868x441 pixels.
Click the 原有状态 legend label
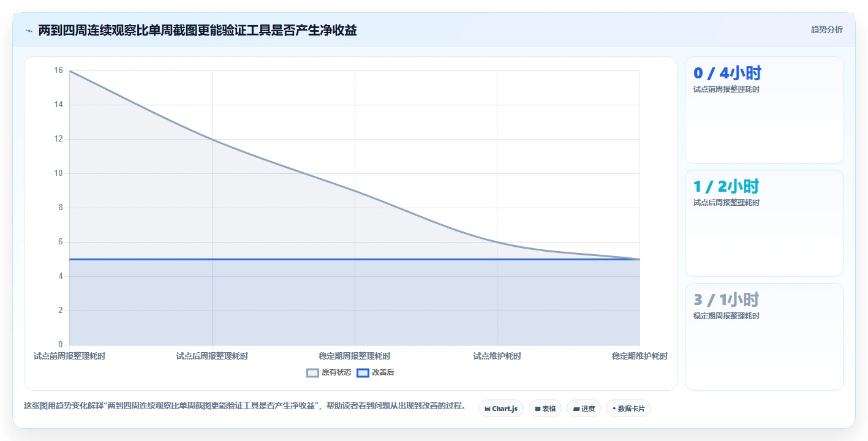pyautogui.click(x=336, y=372)
